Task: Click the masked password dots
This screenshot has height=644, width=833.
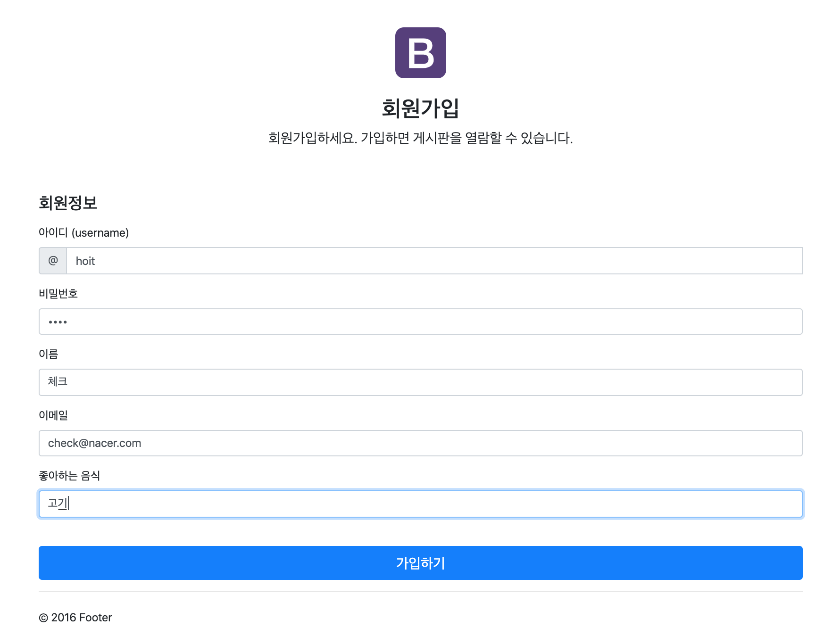Action: (58, 322)
